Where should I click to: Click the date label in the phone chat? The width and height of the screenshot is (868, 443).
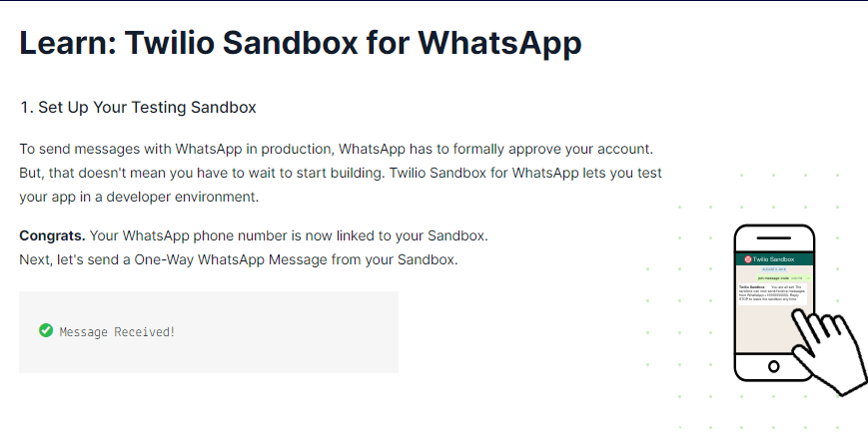[x=773, y=269]
